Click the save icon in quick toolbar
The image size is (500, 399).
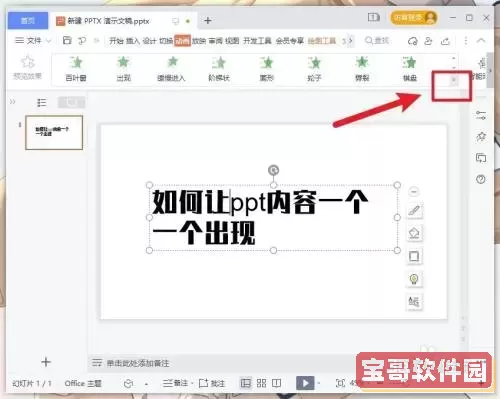pos(67,40)
